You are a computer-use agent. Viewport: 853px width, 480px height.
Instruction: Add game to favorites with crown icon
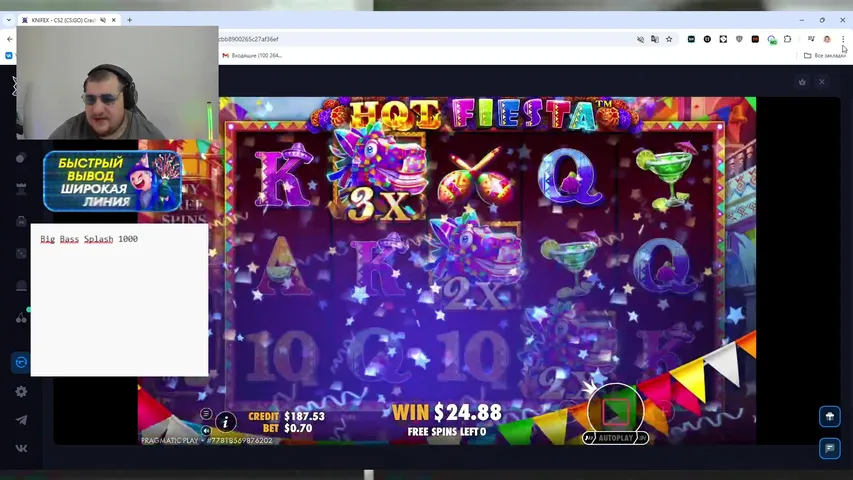pyautogui.click(x=802, y=82)
